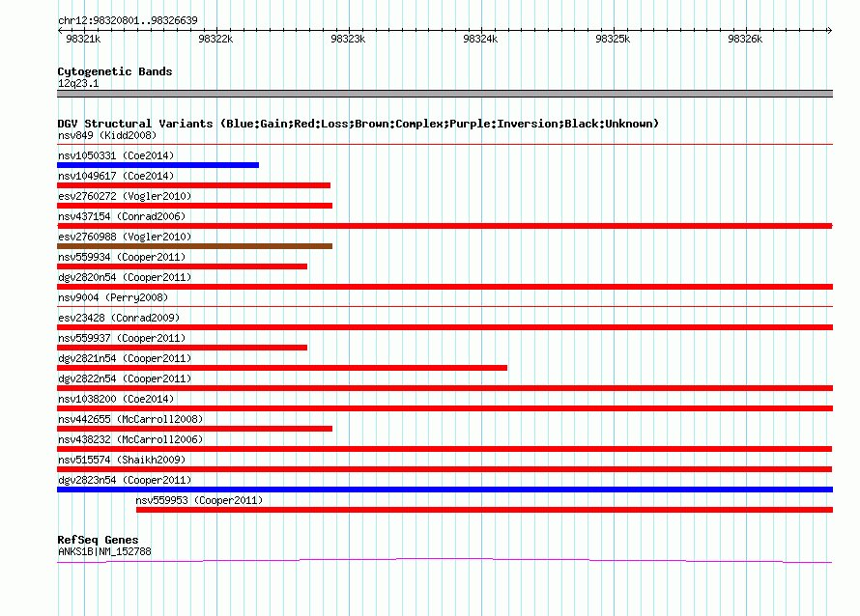Select the blue nsv1050331 (Coe2014) gain bar

click(158, 165)
